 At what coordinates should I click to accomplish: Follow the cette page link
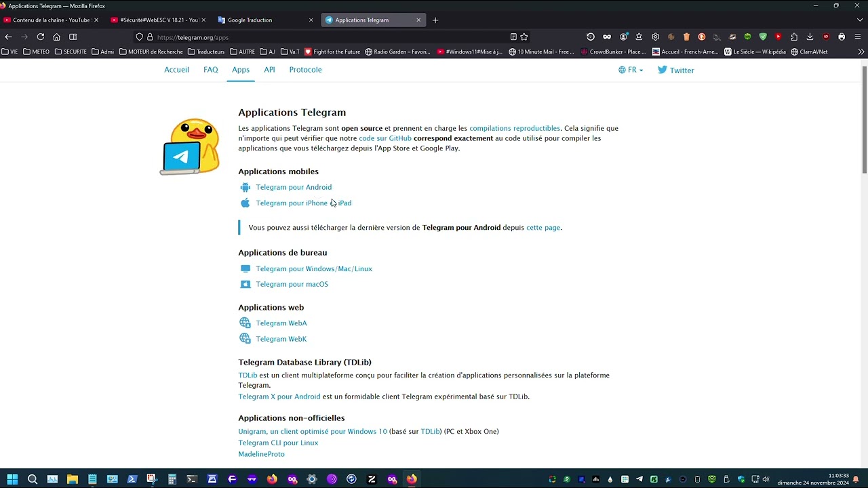click(543, 227)
